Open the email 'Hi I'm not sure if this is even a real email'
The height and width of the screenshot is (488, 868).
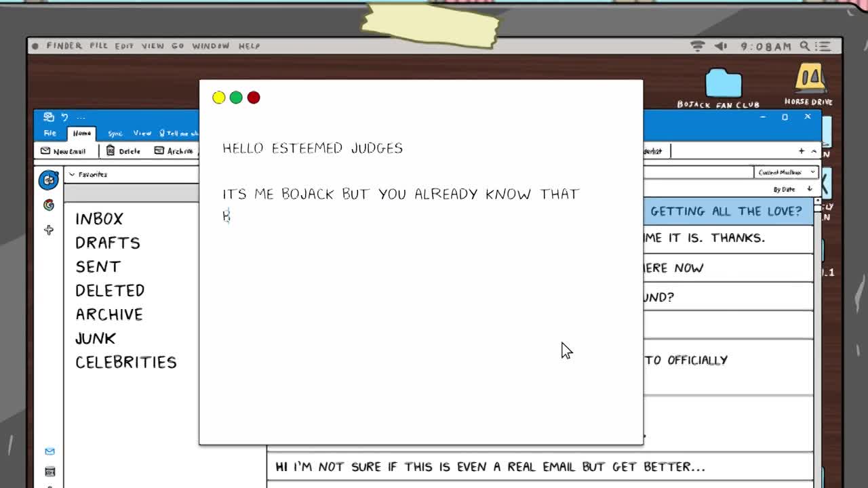tap(540, 466)
